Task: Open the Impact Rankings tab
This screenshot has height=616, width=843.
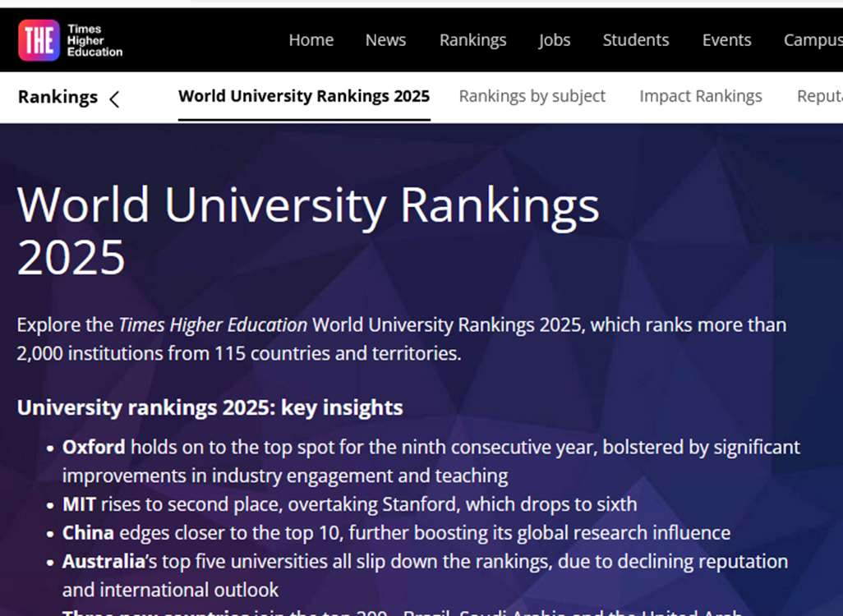Action: point(700,96)
